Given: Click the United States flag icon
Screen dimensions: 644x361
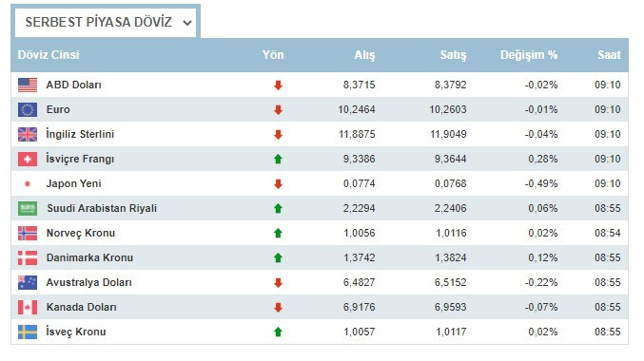Looking at the screenshot, I should coord(28,85).
